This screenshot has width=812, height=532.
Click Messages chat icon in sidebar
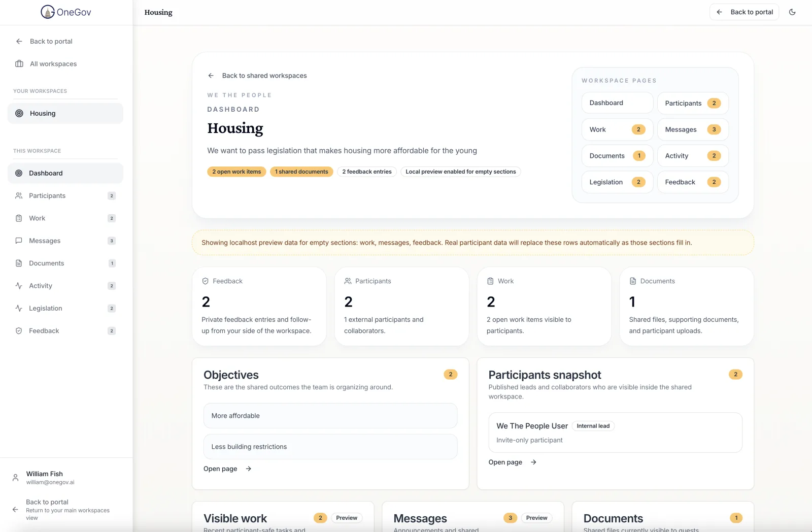point(19,241)
